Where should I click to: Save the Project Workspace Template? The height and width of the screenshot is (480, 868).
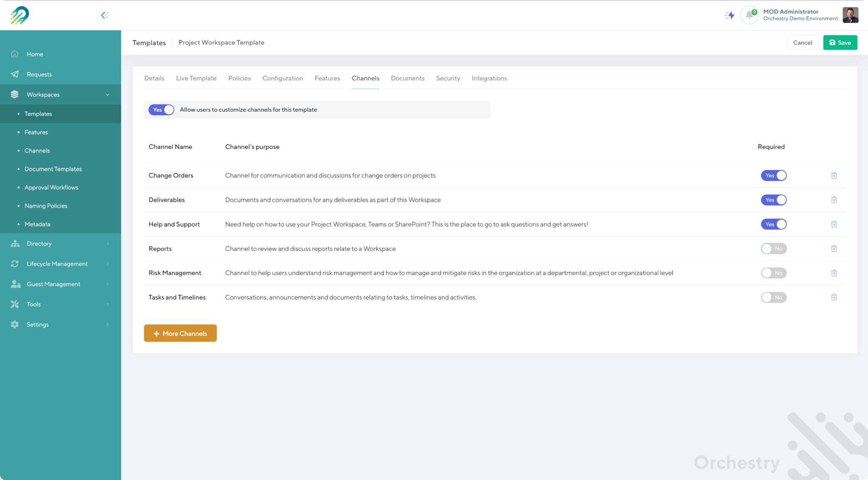(840, 42)
